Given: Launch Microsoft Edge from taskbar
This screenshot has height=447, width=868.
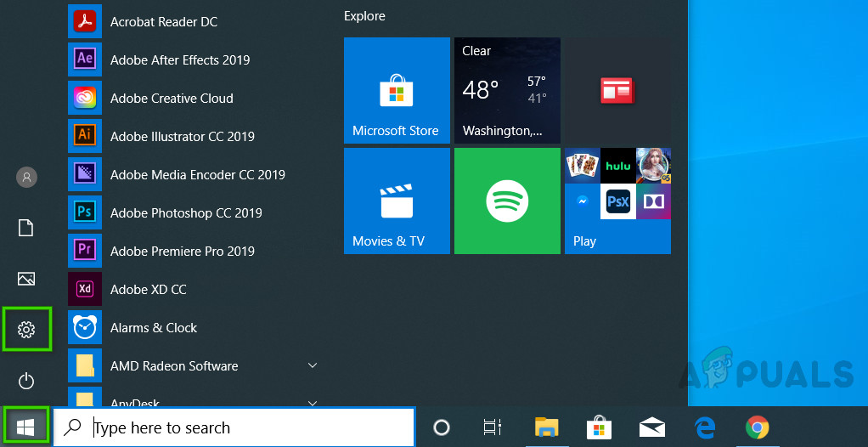Looking at the screenshot, I should pos(704,427).
